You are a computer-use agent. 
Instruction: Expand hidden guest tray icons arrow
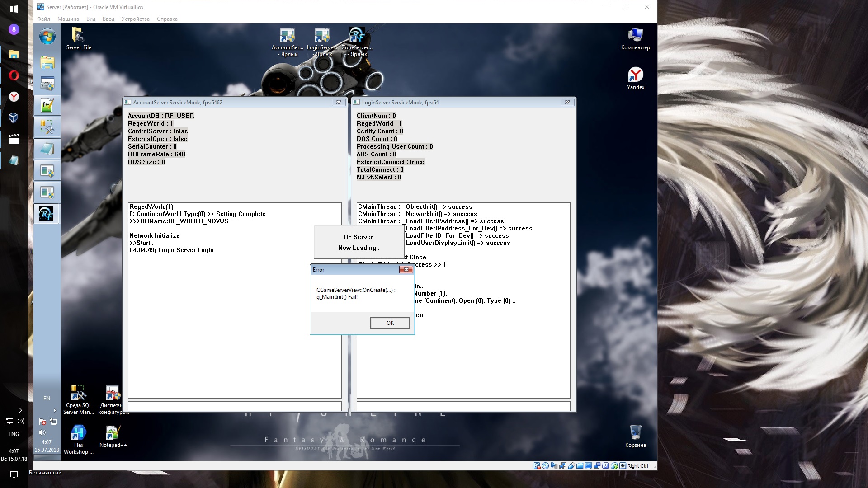tap(55, 411)
